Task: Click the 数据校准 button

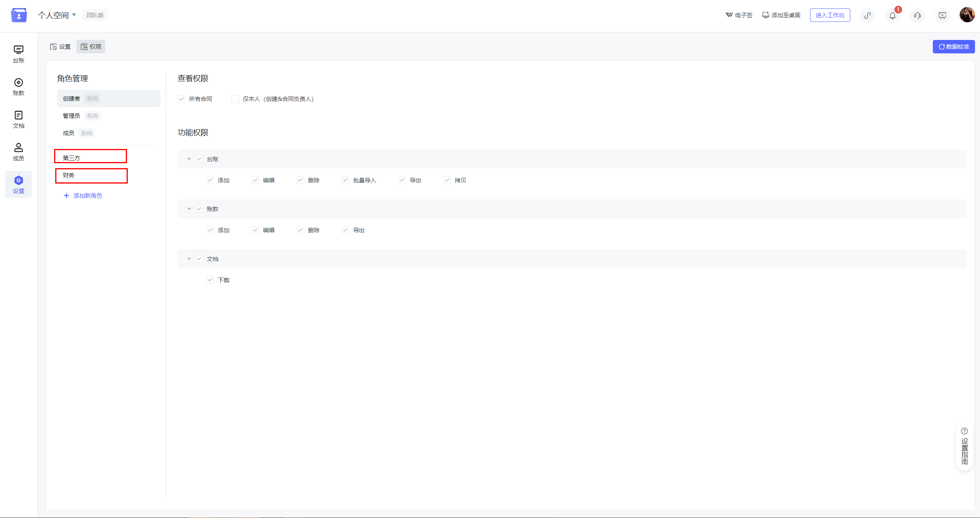Action: (x=954, y=46)
